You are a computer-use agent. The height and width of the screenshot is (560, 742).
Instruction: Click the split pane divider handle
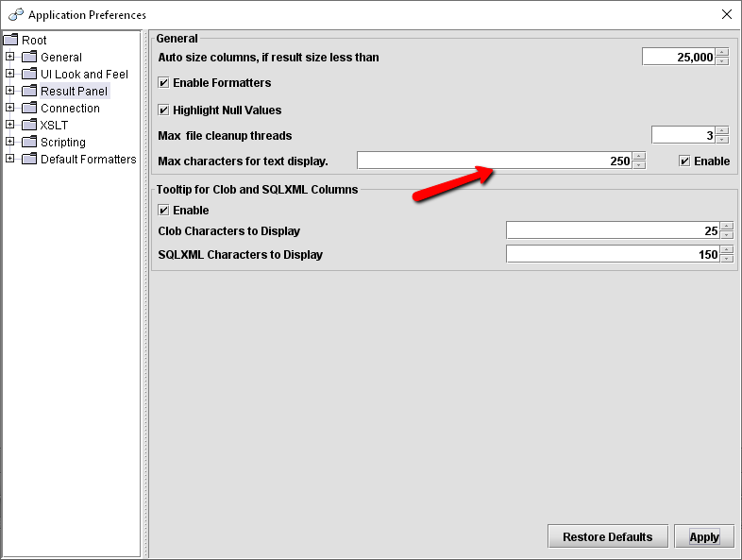click(145, 294)
